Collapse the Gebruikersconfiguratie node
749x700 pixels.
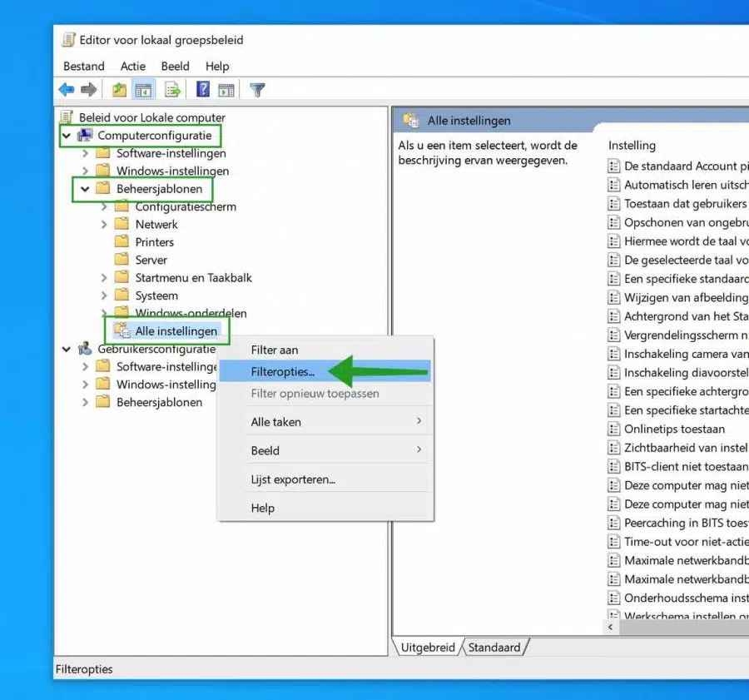(67, 350)
